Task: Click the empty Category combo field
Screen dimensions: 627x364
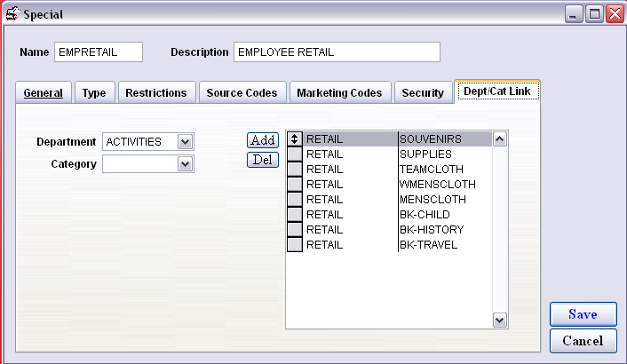Action: tap(148, 164)
